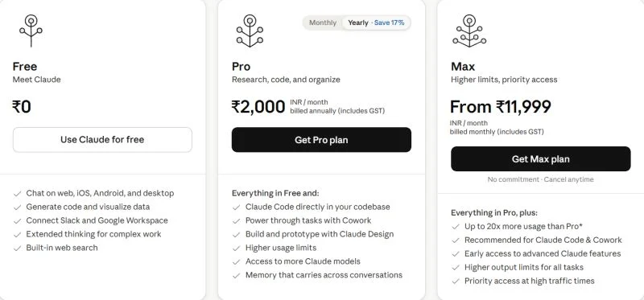The height and width of the screenshot is (300, 644).
Task: Select Yearly billing option
Action: coord(358,23)
